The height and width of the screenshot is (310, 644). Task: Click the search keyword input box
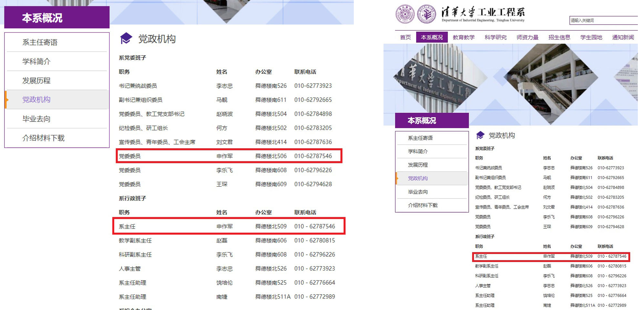click(x=603, y=20)
